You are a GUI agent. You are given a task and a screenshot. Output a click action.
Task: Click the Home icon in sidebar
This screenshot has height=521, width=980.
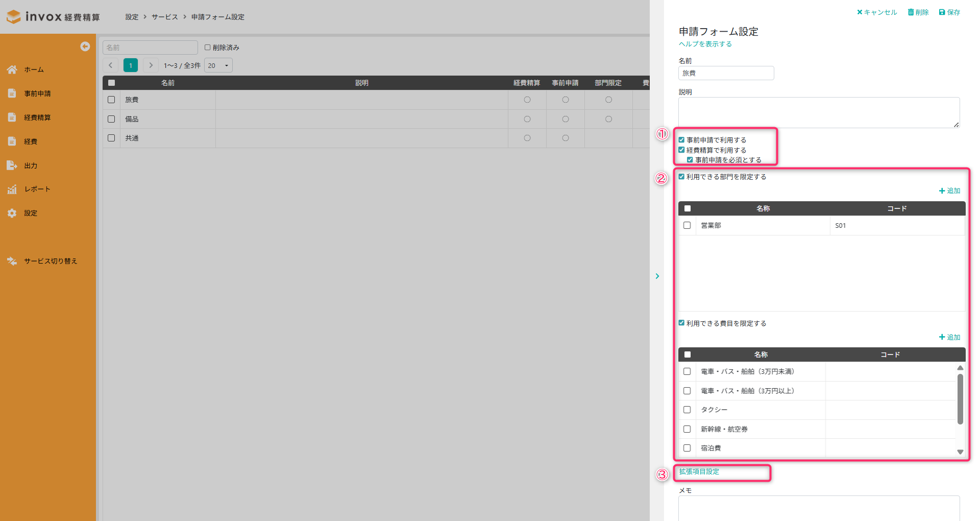tap(12, 69)
